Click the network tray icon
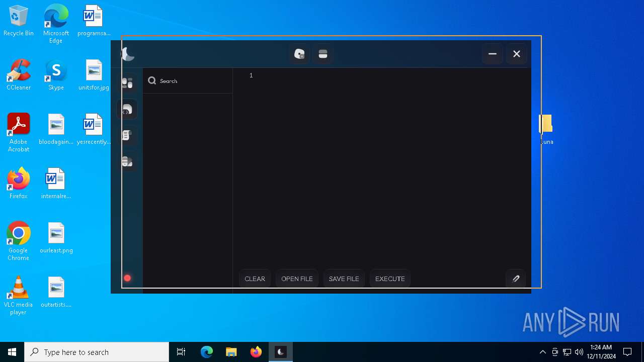 click(567, 352)
